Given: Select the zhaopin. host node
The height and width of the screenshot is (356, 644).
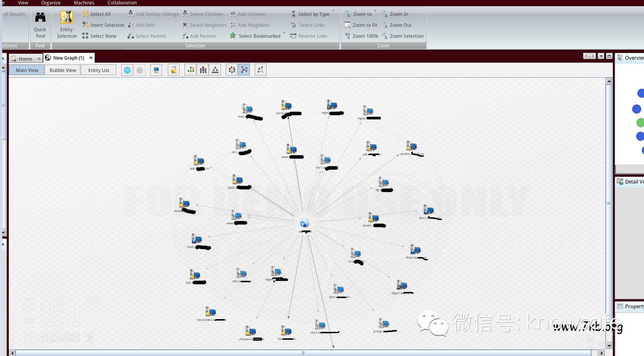Looking at the screenshot, I should [x=250, y=331].
